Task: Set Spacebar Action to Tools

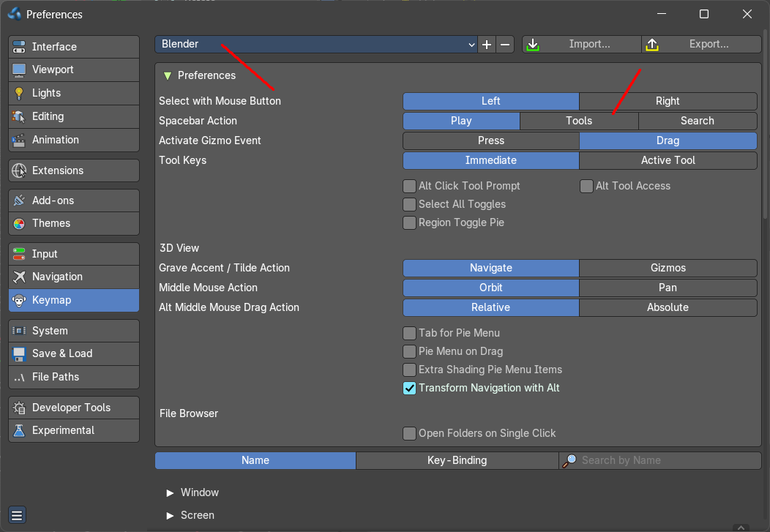Action: click(579, 121)
